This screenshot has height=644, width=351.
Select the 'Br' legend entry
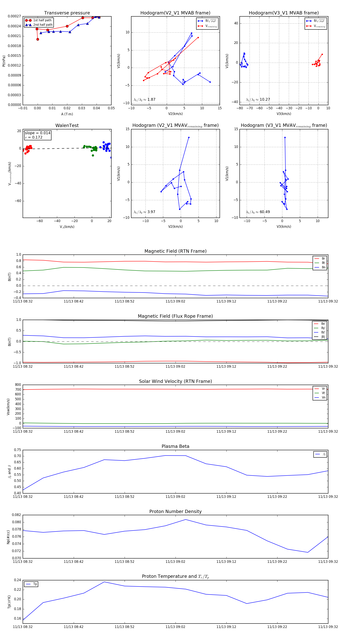(320, 259)
